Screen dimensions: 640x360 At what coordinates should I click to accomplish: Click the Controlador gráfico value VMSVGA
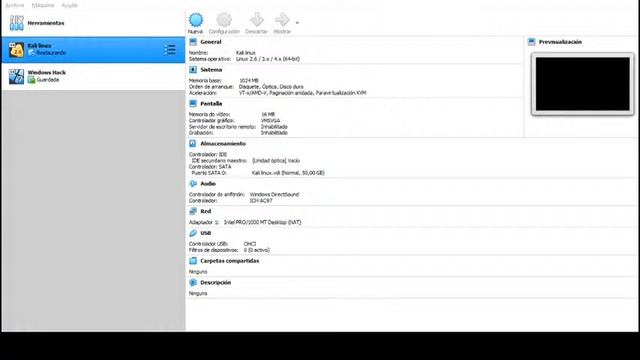[x=271, y=121]
